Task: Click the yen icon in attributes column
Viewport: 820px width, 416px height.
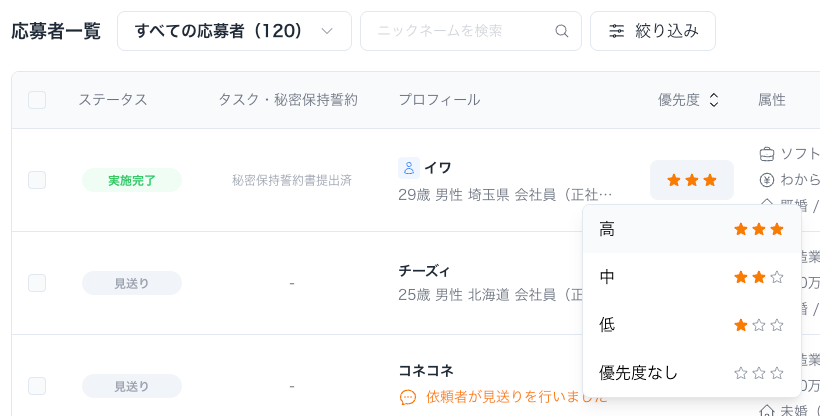Action: (767, 180)
